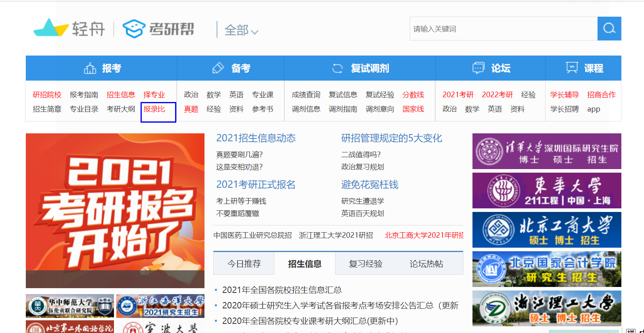Open the 东华大学 ad banner

(x=547, y=191)
